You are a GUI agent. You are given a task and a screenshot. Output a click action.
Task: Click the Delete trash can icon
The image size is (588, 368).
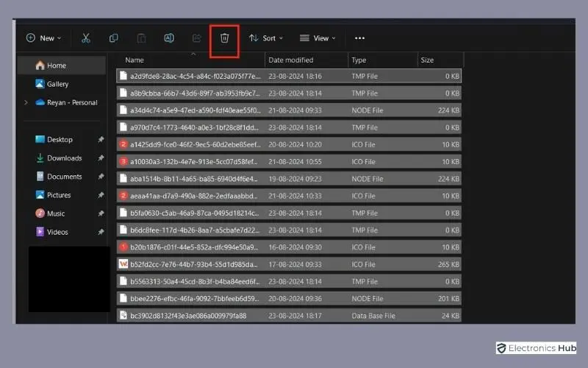click(224, 38)
